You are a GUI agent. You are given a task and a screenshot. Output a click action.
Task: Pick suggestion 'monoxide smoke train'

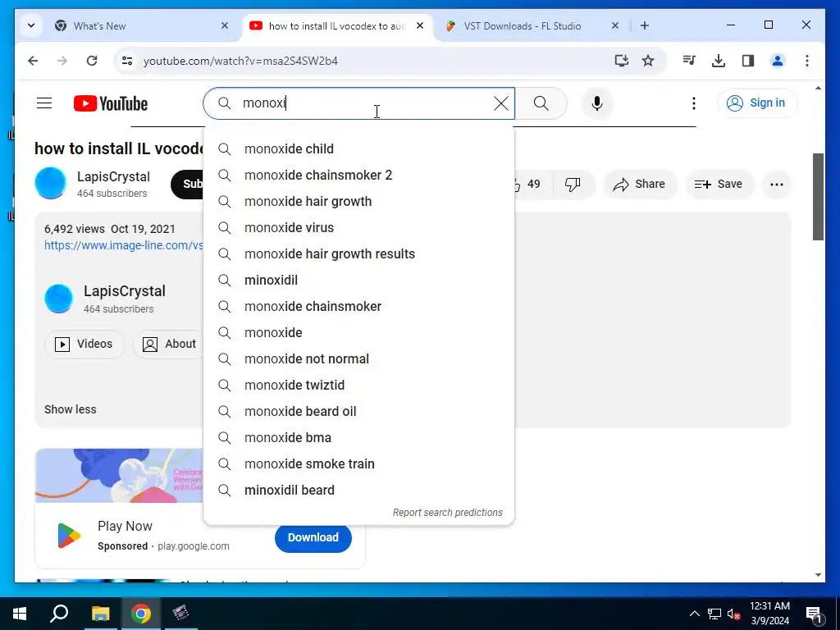click(x=359, y=464)
